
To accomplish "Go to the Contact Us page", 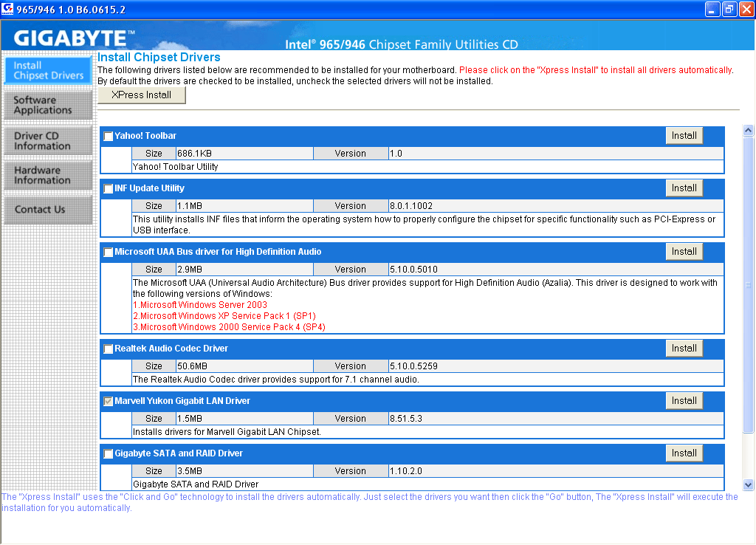I will [48, 210].
